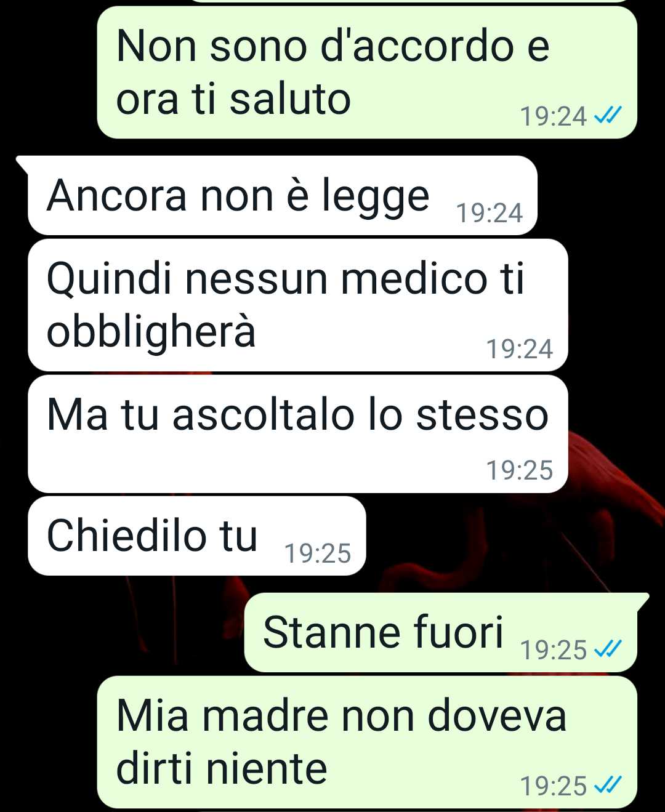Tap the 19:25 timestamp next to 'Chiedilo tu'
Screen dimensions: 665x812
[x=317, y=553]
